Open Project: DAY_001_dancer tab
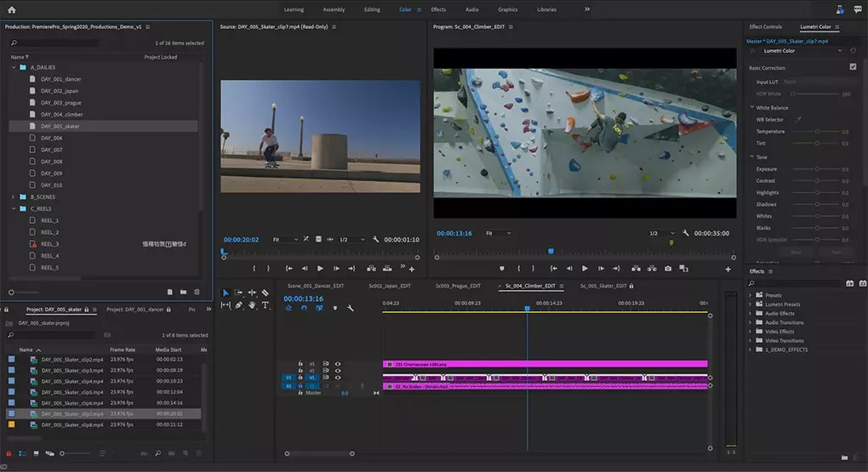This screenshot has height=472, width=868. pos(135,310)
